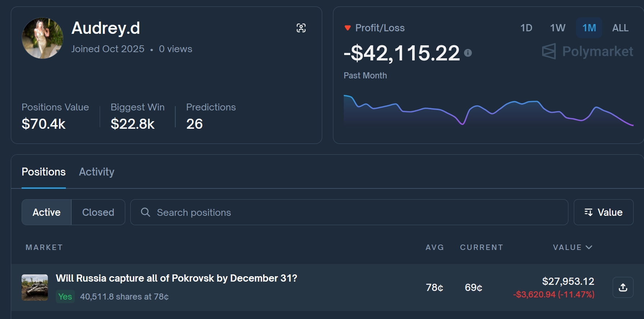Screen dimensions: 644x319
Task: Click the profit/loss line chart
Action: 488,110
